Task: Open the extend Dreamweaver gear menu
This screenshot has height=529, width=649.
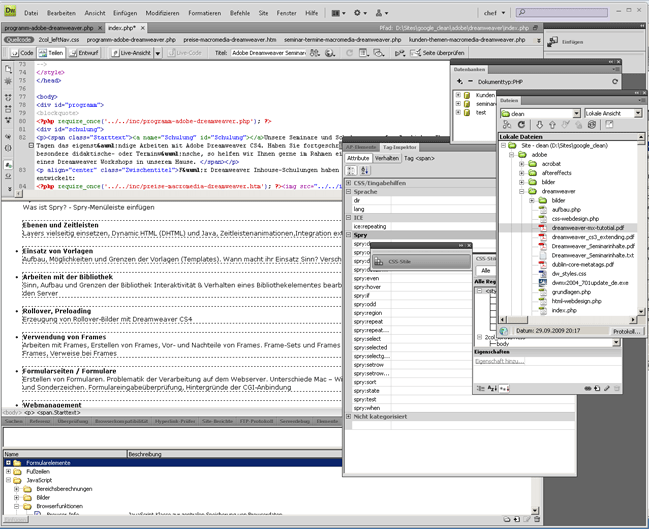Action: [x=360, y=13]
